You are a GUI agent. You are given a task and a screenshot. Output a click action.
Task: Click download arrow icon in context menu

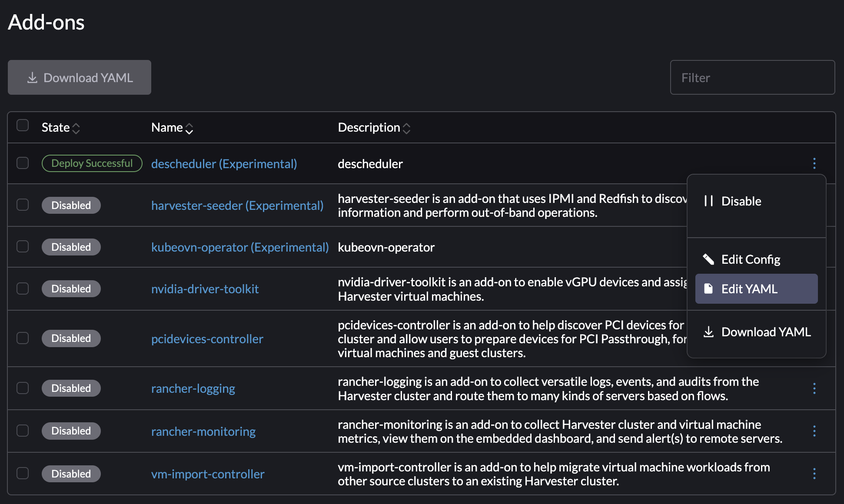[x=708, y=332]
